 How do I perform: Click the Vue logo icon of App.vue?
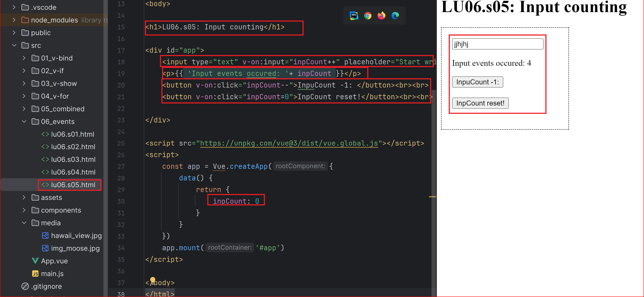click(x=35, y=261)
